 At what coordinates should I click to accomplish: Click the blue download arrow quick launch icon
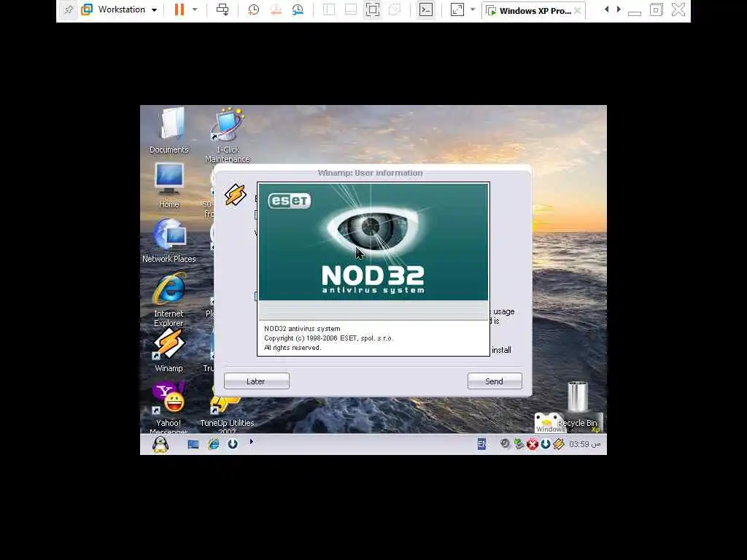[x=233, y=444]
